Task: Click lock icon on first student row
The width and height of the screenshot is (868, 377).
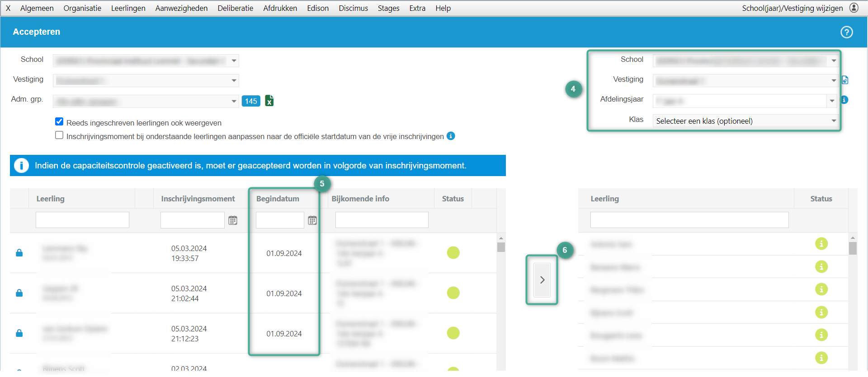Action: point(19,253)
